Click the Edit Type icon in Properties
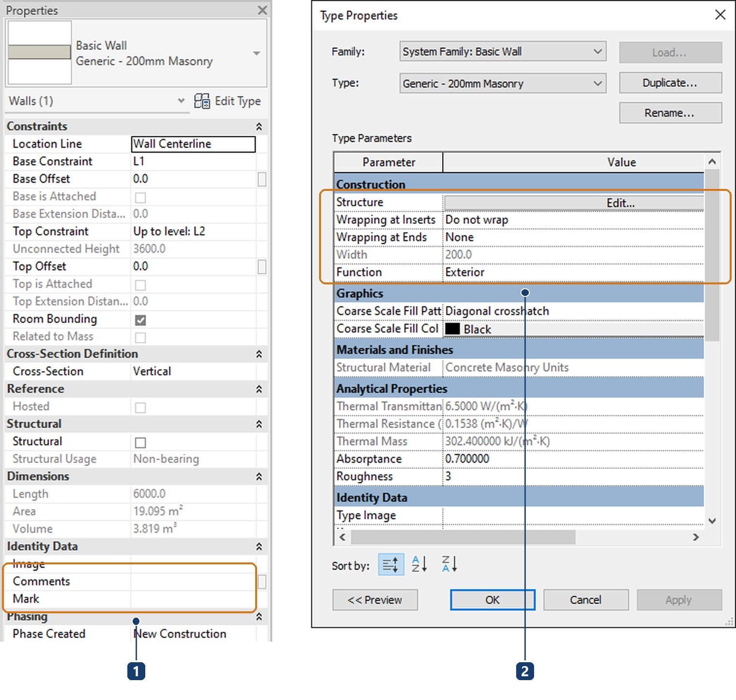This screenshot has width=736, height=700. coord(202,101)
